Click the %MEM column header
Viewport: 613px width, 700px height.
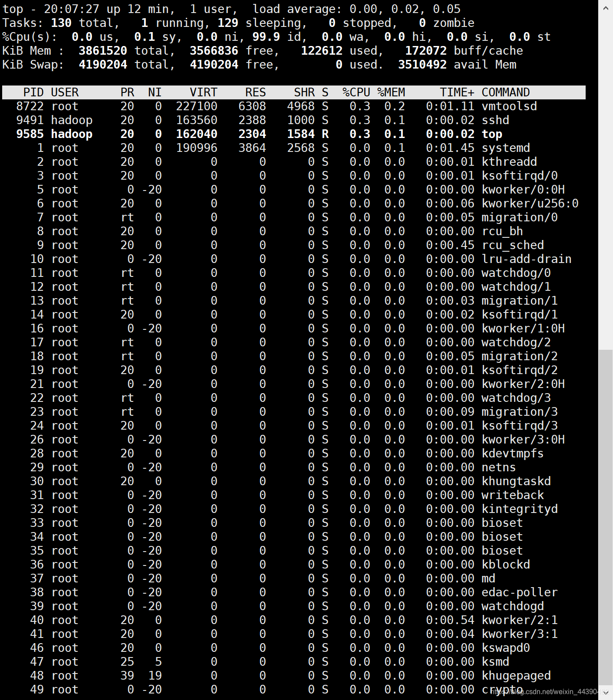point(391,92)
